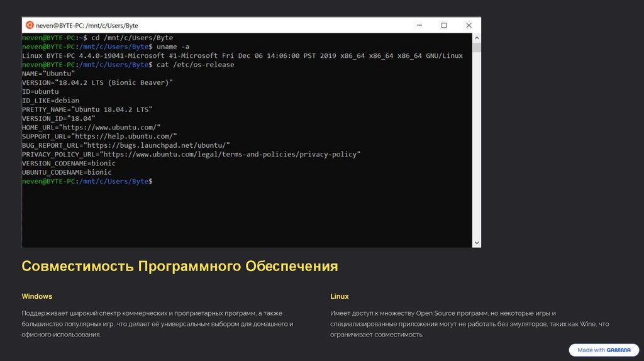Click the Linux paragraph starting with Имеет доступ
This screenshot has width=644, height=361.
[469, 324]
